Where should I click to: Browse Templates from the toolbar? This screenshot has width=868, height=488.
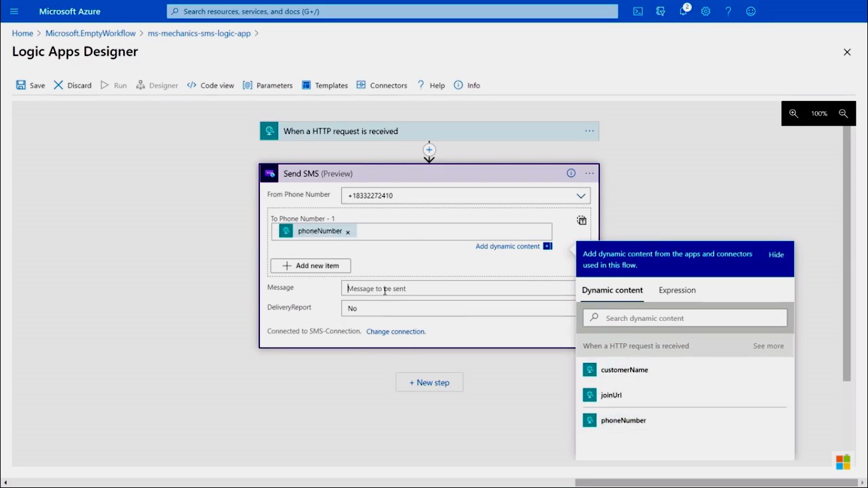[325, 85]
